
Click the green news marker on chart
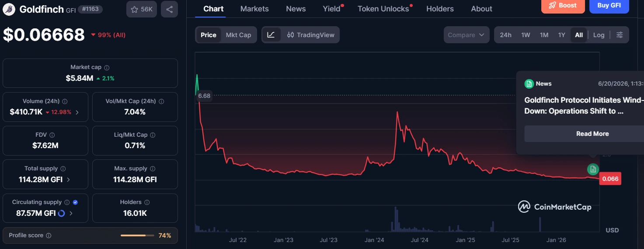tap(592, 169)
